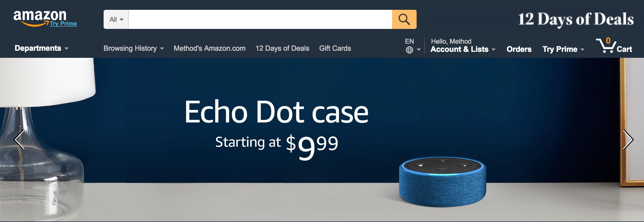Open Method's Amazon.com menu item
Screen dimensions: 644x222
pyautogui.click(x=209, y=48)
